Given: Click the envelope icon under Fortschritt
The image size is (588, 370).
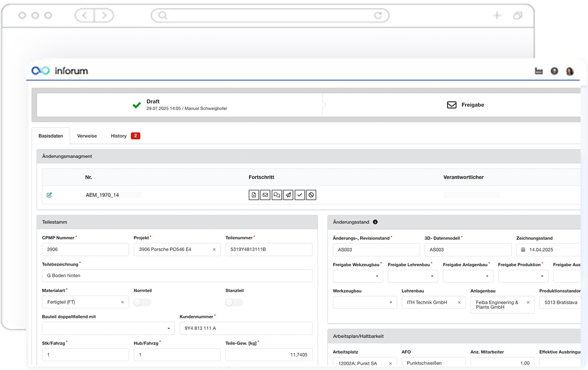Looking at the screenshot, I should [x=265, y=195].
